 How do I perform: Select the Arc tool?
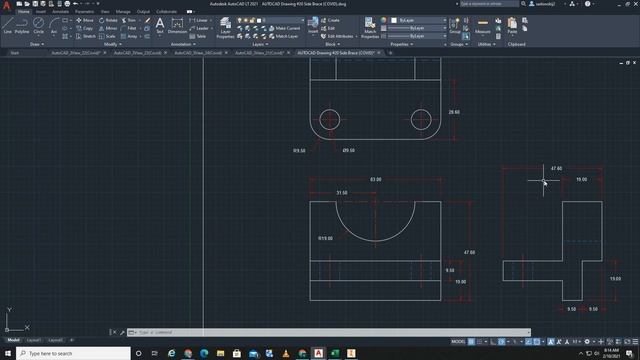coord(53,26)
